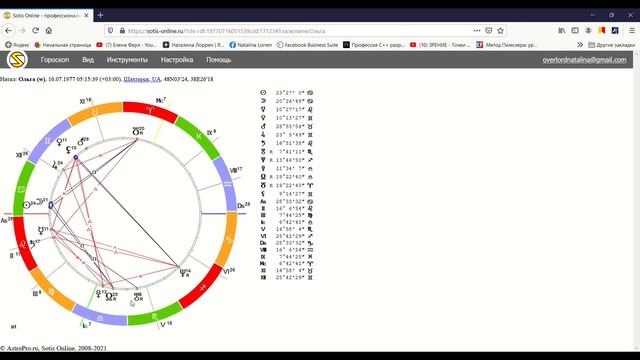Viewport: 640px width, 360px height.
Task: Open the Инструменты menu
Action: coord(127,60)
